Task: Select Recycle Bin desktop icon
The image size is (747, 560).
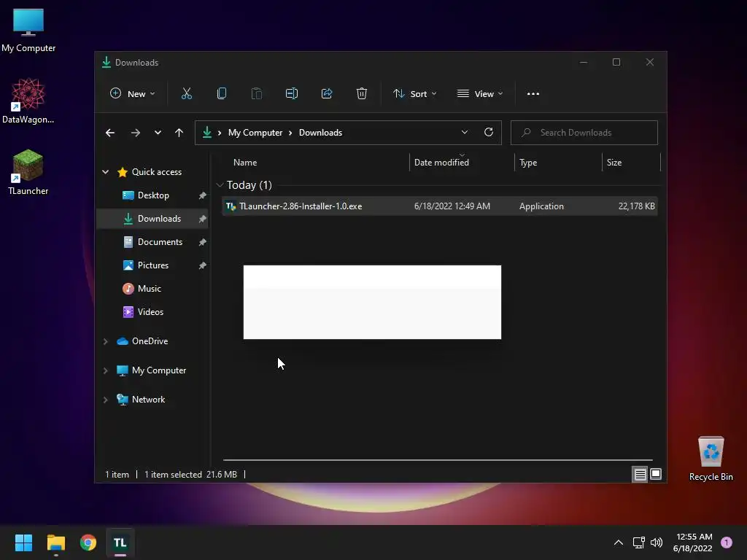Action: [711, 459]
